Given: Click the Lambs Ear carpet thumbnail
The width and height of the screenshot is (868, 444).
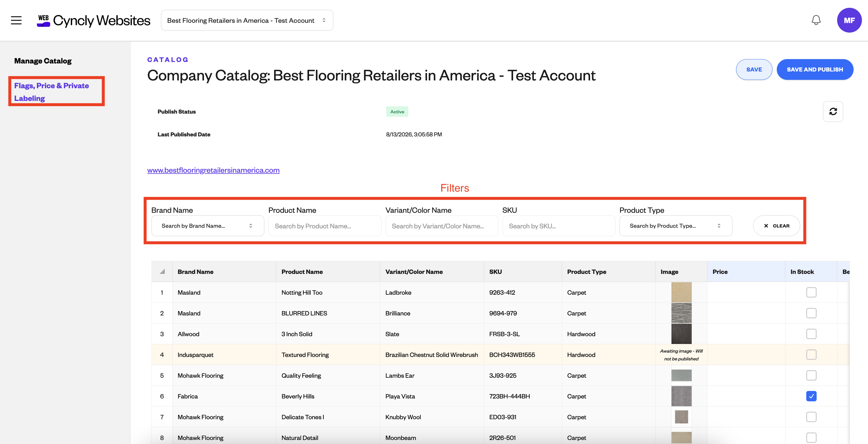Looking at the screenshot, I should point(681,375).
